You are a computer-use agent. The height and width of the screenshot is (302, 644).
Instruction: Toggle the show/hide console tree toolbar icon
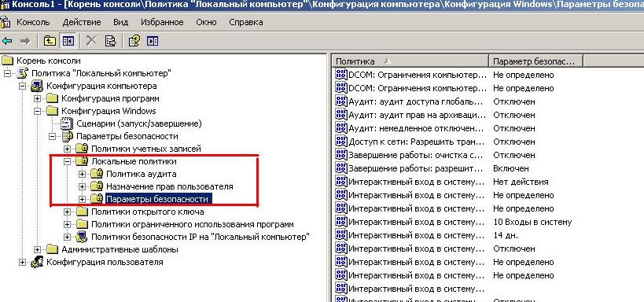[x=68, y=41]
